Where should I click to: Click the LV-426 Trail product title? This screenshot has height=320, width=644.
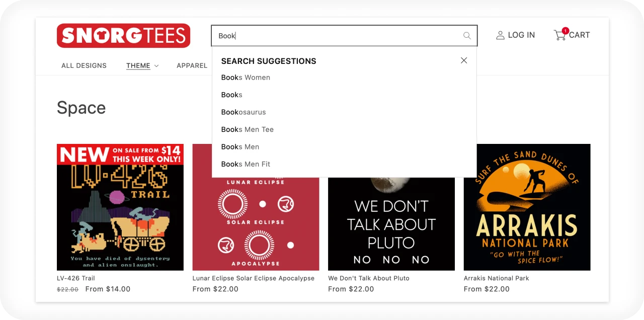point(76,278)
